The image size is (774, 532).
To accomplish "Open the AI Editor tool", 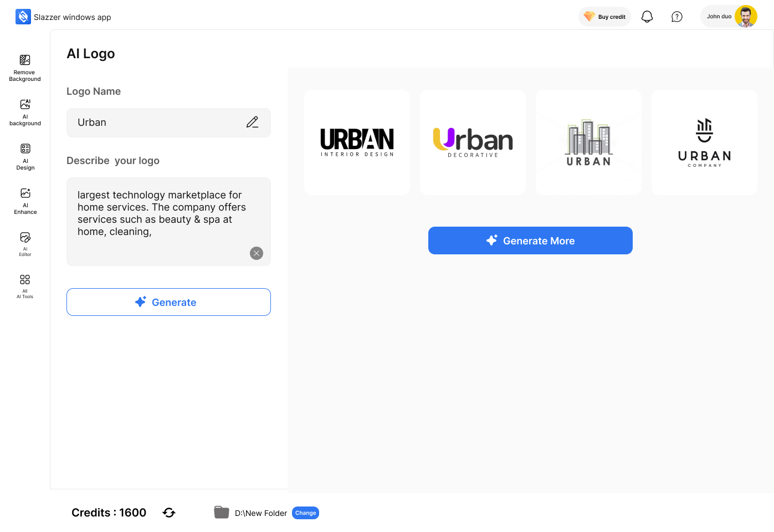I will click(25, 244).
